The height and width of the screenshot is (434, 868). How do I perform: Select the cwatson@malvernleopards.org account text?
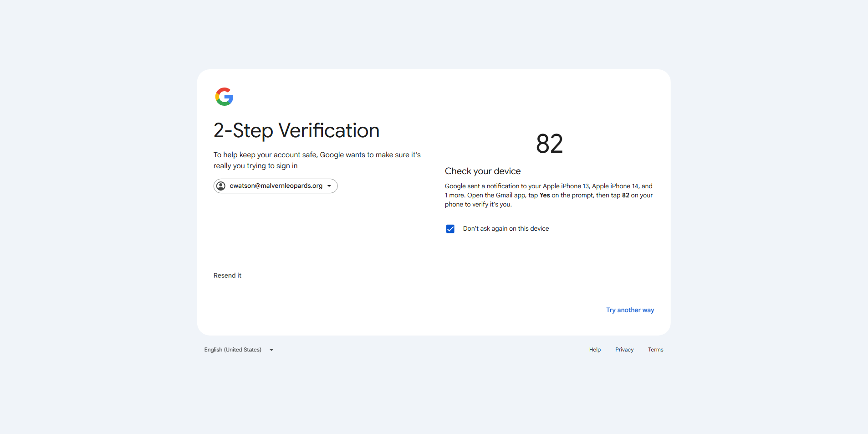coord(276,186)
